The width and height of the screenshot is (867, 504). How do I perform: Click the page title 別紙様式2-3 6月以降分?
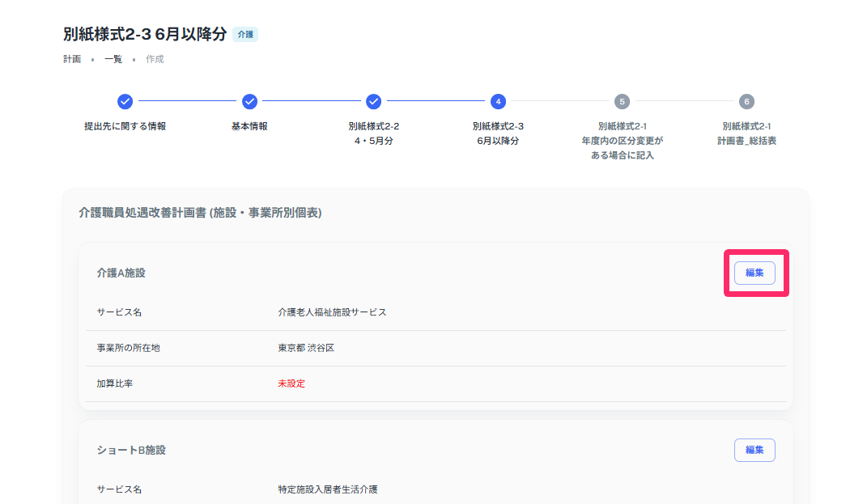point(145,34)
